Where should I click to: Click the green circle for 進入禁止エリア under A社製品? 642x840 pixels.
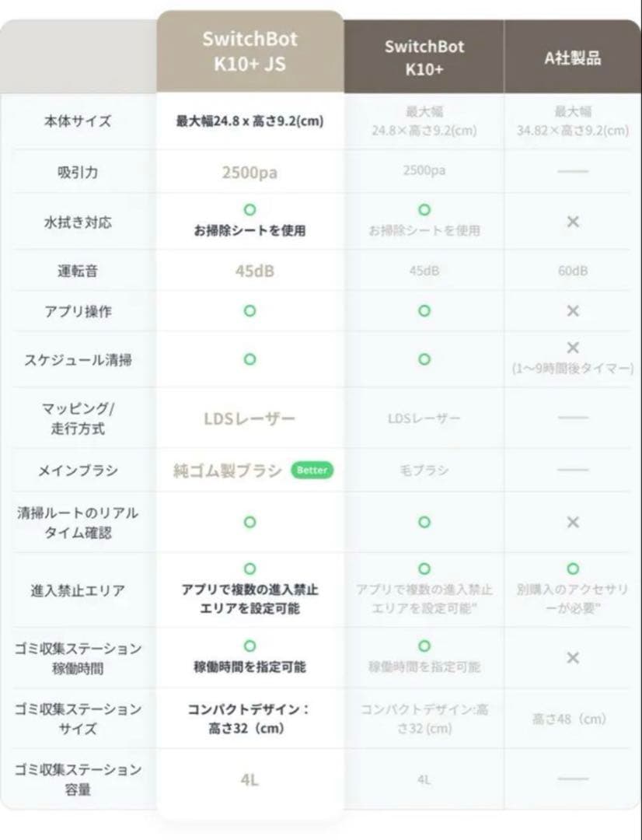click(x=573, y=569)
